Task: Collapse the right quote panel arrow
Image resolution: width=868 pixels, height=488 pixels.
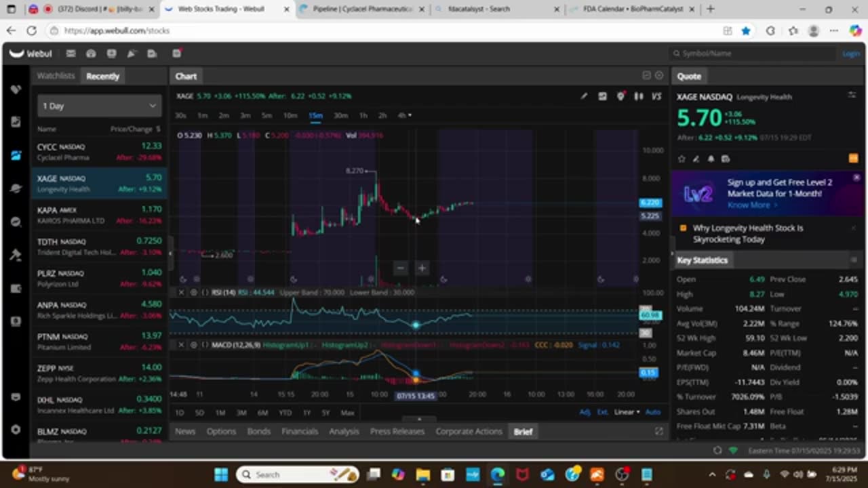Action: point(672,252)
